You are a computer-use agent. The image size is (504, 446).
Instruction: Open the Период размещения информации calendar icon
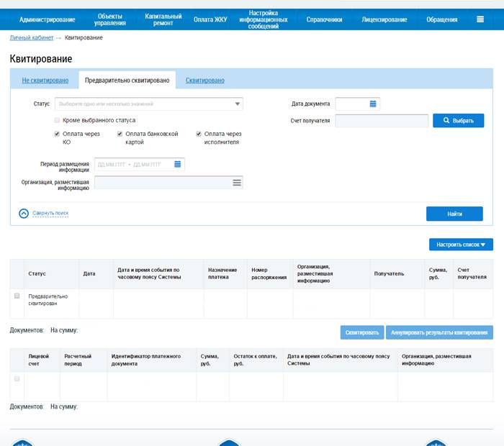click(177, 164)
